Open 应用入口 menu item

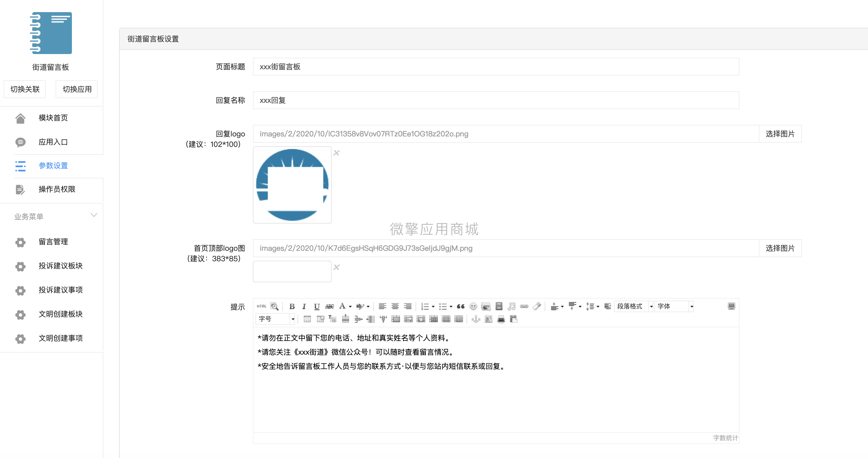pos(53,142)
